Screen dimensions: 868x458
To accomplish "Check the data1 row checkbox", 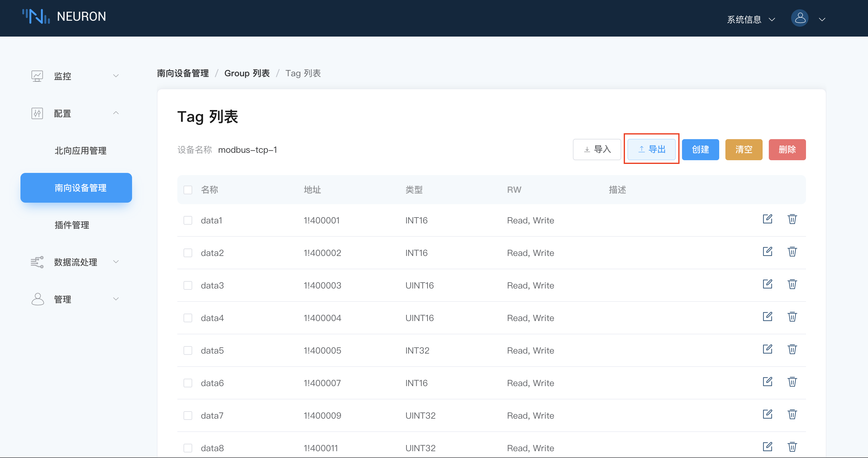I will 188,221.
